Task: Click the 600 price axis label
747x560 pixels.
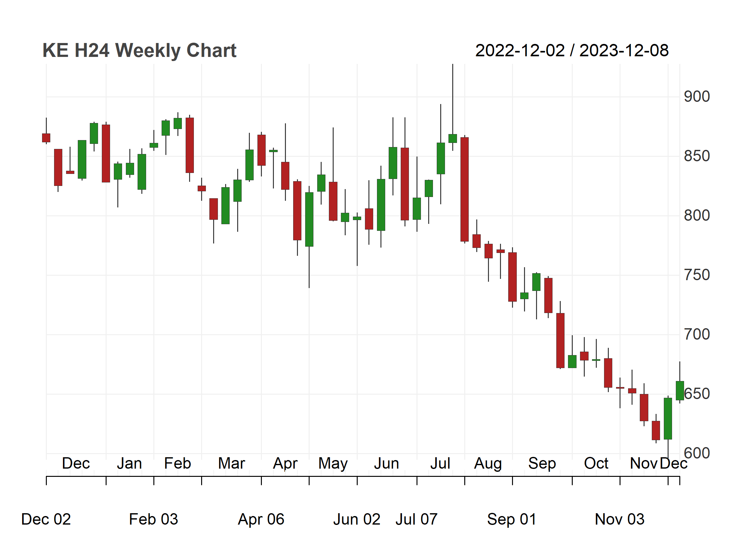Action: point(697,453)
